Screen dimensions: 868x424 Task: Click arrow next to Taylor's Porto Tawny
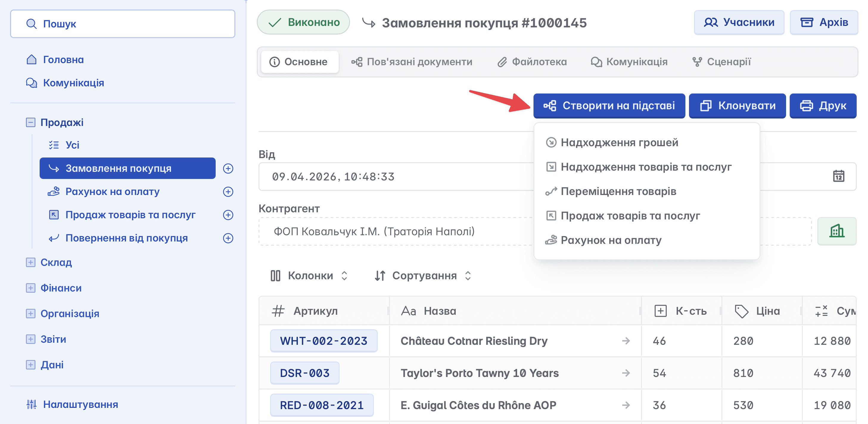coord(626,373)
